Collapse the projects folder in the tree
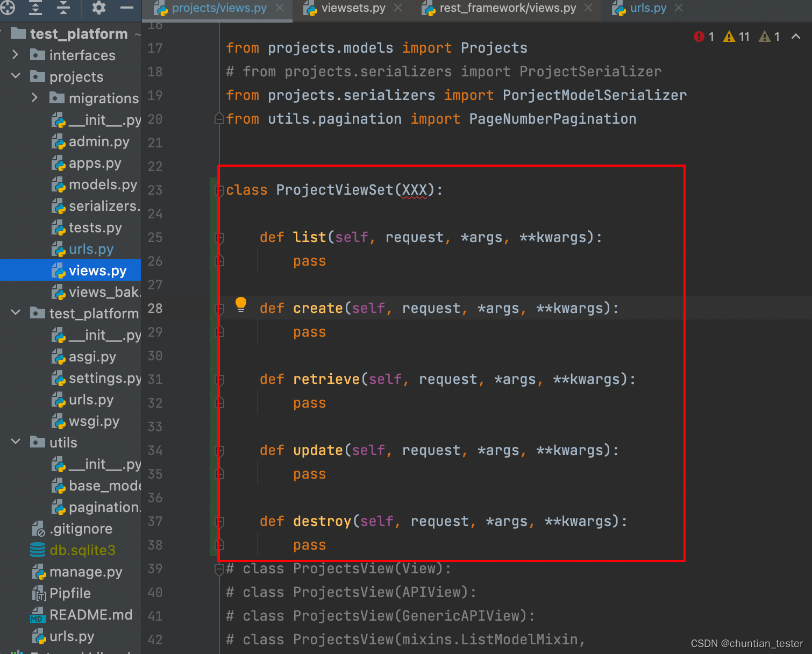Viewport: 812px width, 654px height. coord(15,76)
